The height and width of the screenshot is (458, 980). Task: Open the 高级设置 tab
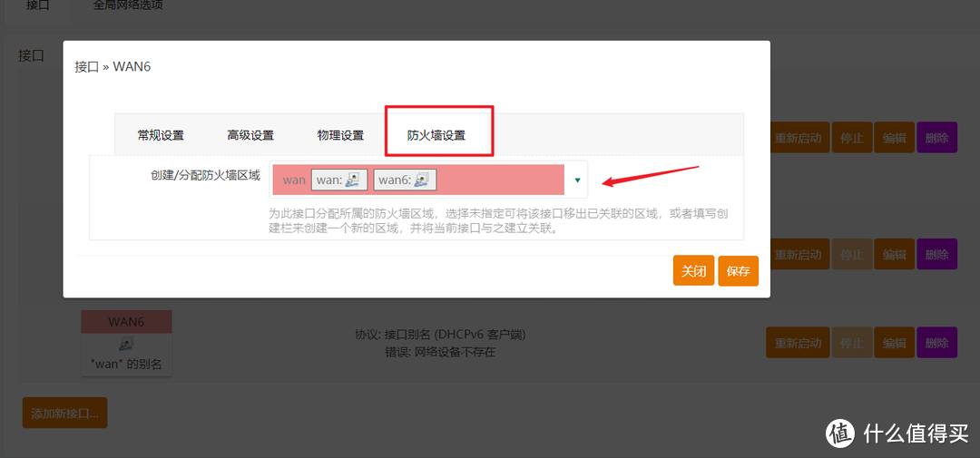click(250, 136)
